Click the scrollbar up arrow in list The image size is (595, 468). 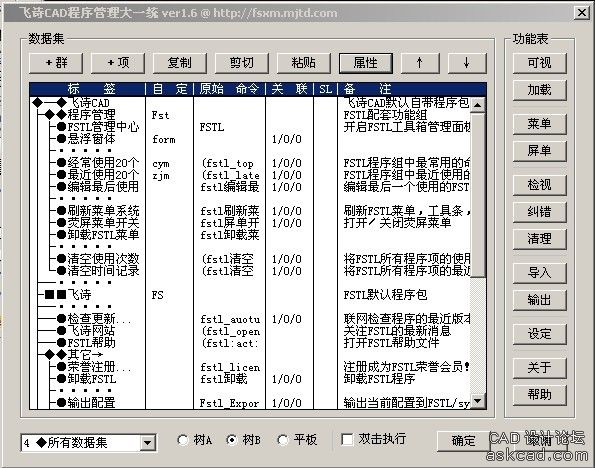point(478,104)
